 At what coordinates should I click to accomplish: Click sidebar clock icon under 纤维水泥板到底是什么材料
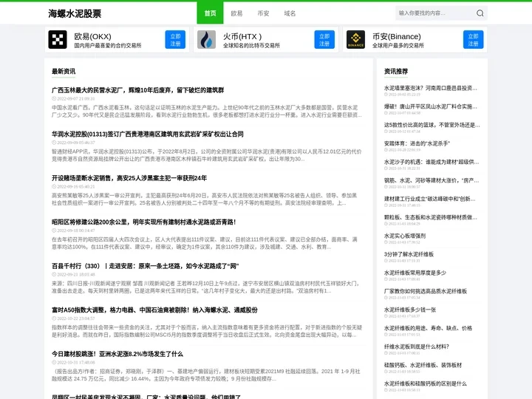point(386,353)
